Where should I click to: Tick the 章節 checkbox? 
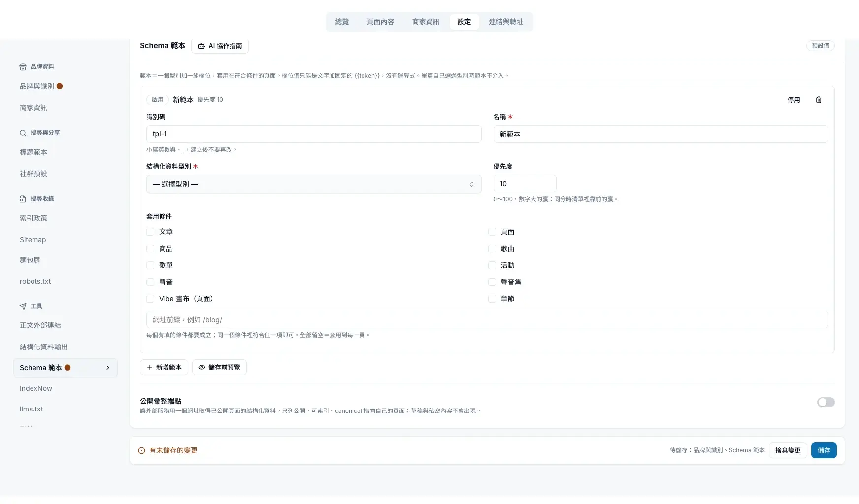click(x=492, y=299)
